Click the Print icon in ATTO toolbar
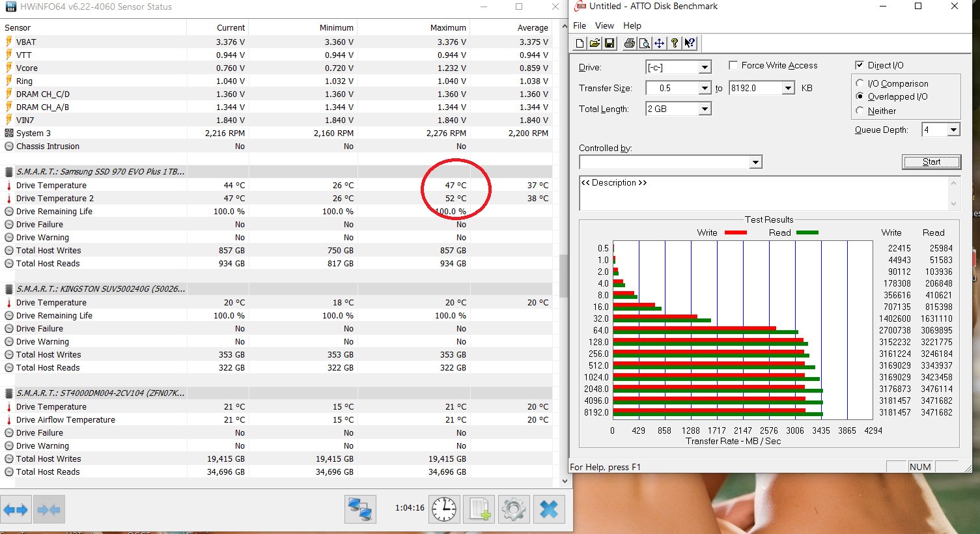980x534 pixels. click(629, 43)
